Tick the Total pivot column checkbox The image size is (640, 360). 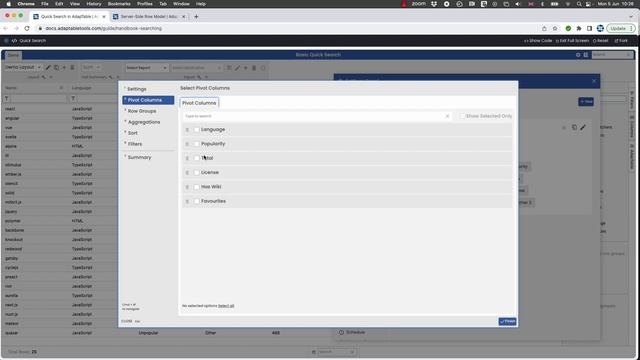[x=197, y=158]
